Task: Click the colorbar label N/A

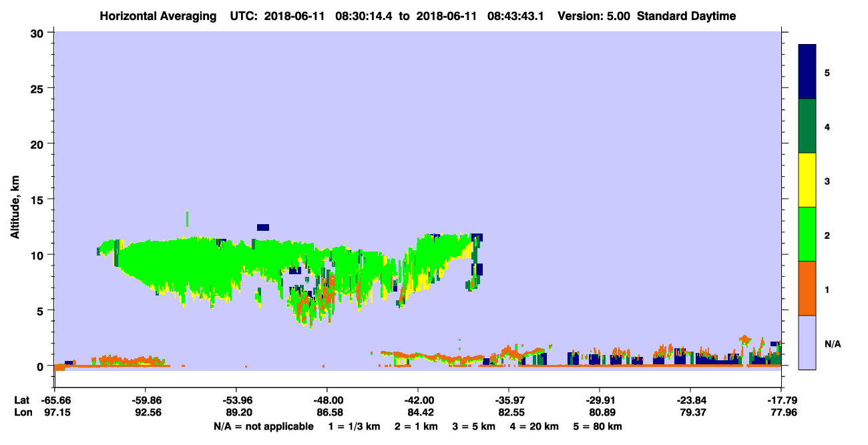Action: click(x=832, y=344)
